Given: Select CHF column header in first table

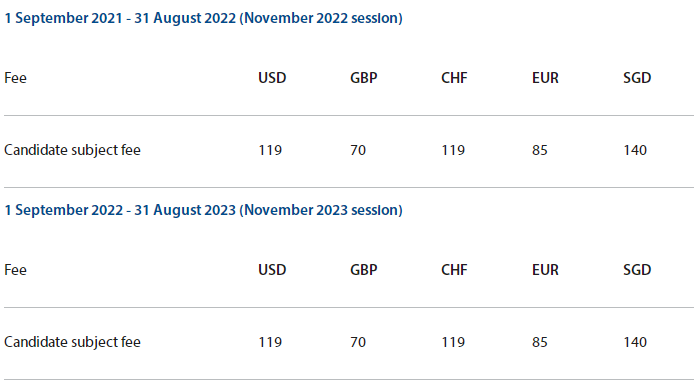Looking at the screenshot, I should point(454,78).
